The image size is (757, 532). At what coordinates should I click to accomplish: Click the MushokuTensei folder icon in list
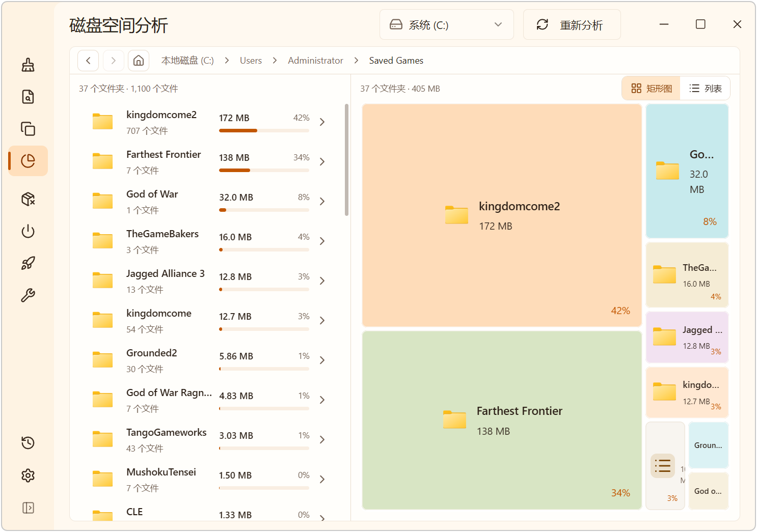pyautogui.click(x=102, y=479)
